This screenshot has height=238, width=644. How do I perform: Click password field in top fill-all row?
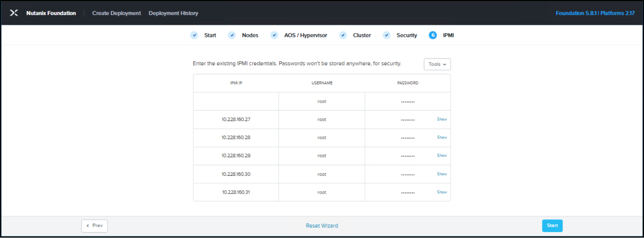click(408, 101)
